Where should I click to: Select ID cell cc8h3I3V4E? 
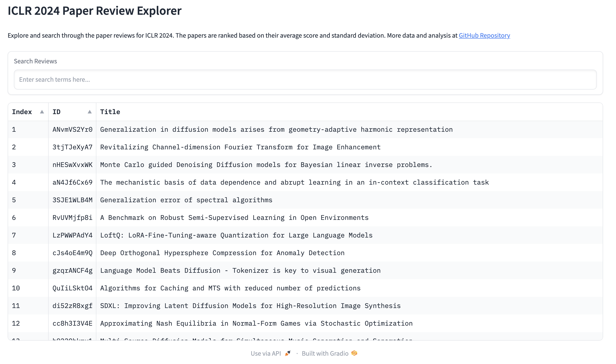(x=73, y=324)
